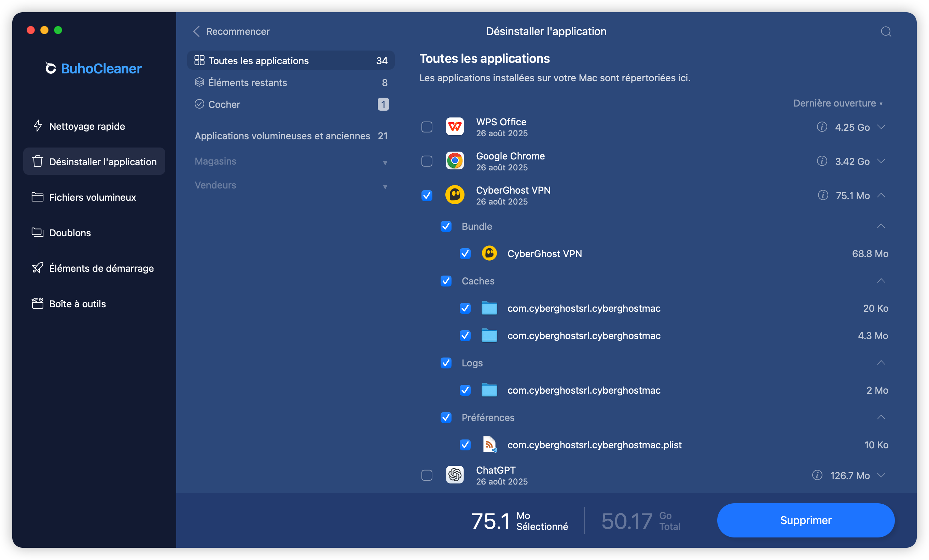Click the WPS Office app icon
929x560 pixels.
point(455,127)
